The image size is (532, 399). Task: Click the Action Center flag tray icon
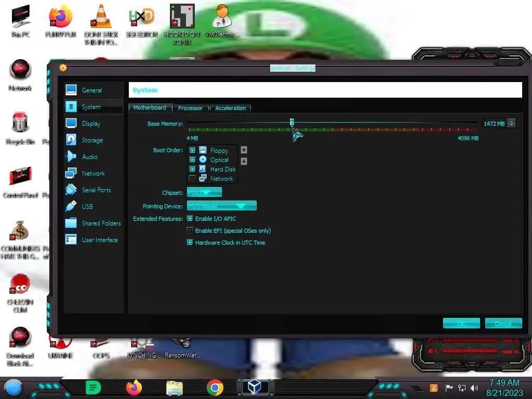tap(449, 388)
